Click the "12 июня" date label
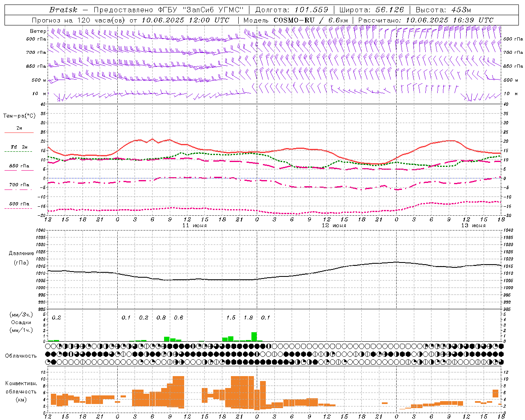Image resolution: width=525 pixels, height=420 pixels. 334,226
